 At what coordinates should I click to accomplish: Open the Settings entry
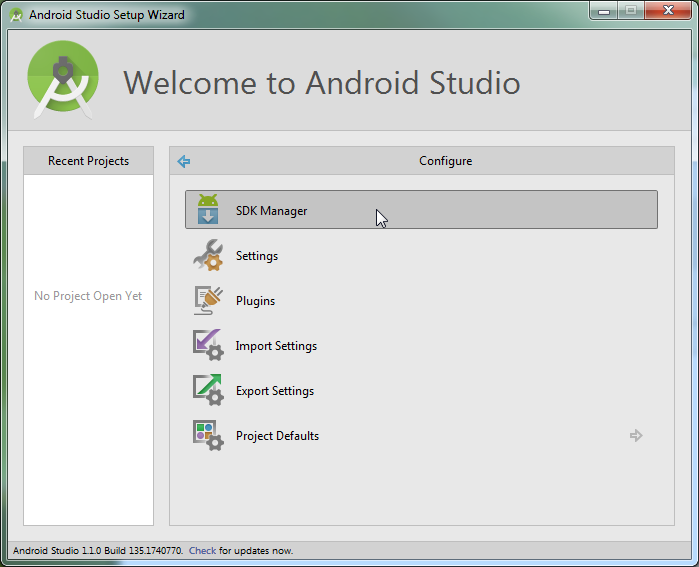point(421,255)
